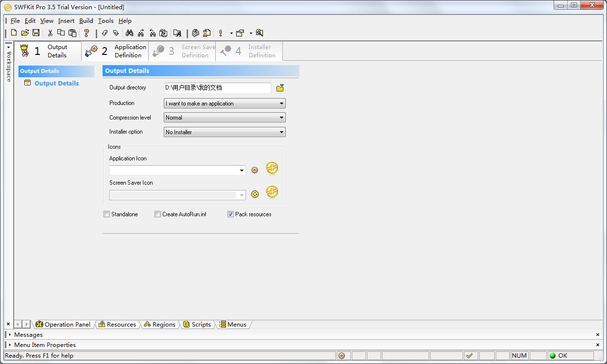This screenshot has height=364, width=607.
Task: Close the Menu Item Properties panel
Action: (598, 345)
